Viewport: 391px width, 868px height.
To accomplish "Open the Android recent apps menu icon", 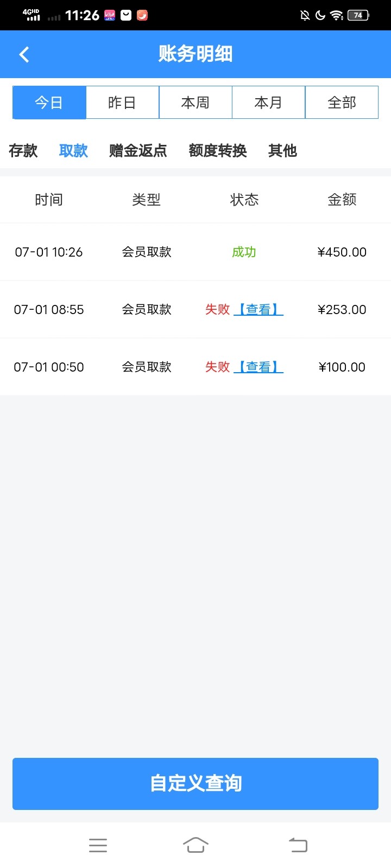I will pos(98,845).
